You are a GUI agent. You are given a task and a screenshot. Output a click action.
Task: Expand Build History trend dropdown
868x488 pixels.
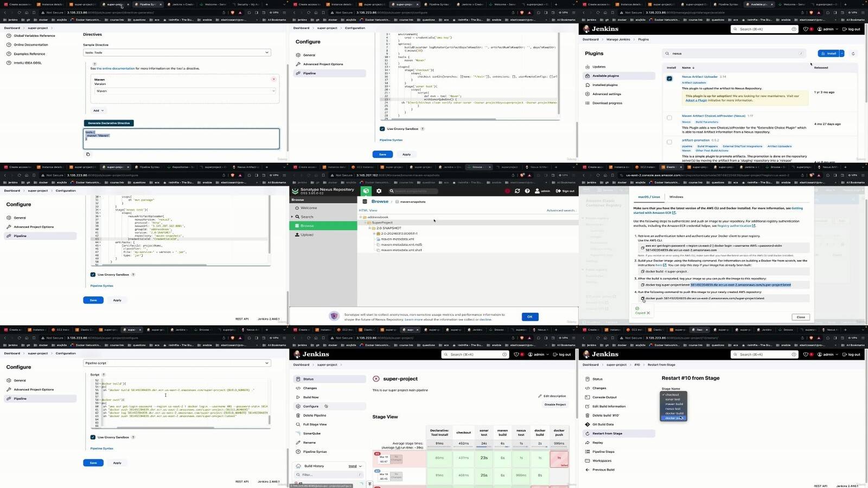coord(355,466)
